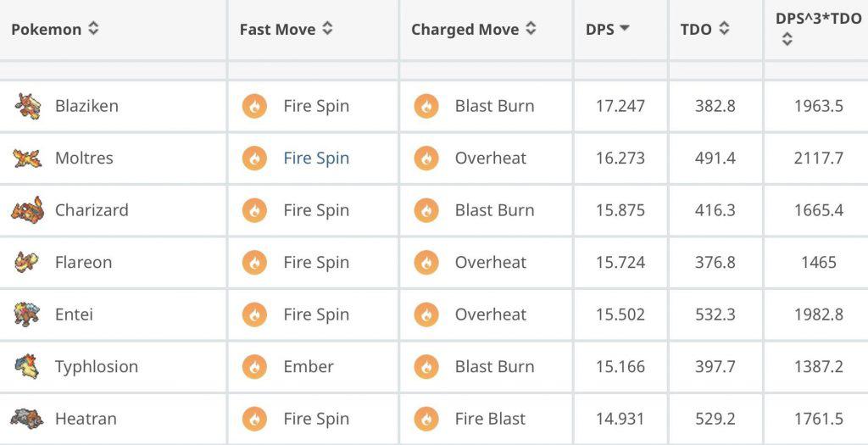The image size is (868, 445).
Task: Click fire type icon beside Heatran's Fire Blast
Action: 426,419
